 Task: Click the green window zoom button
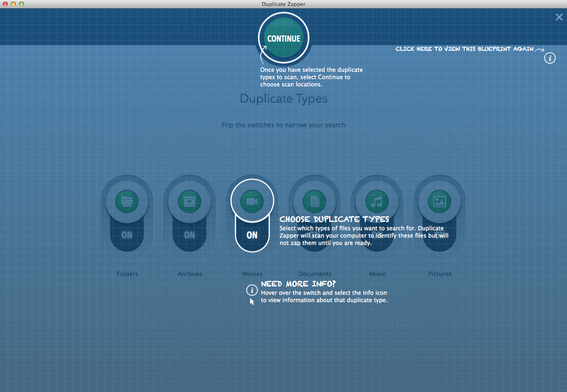pyautogui.click(x=22, y=4)
